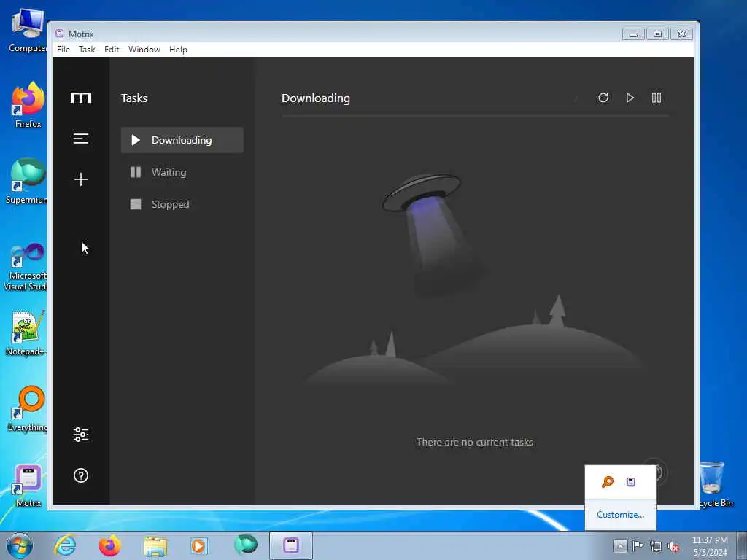The height and width of the screenshot is (560, 747).
Task: Maximize the Motrix window
Action: point(657,34)
